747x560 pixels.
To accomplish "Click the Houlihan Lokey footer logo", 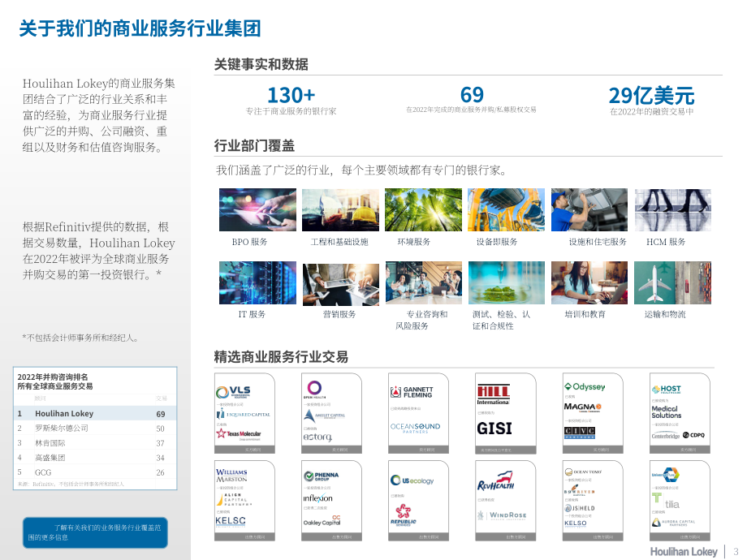I will point(684,551).
